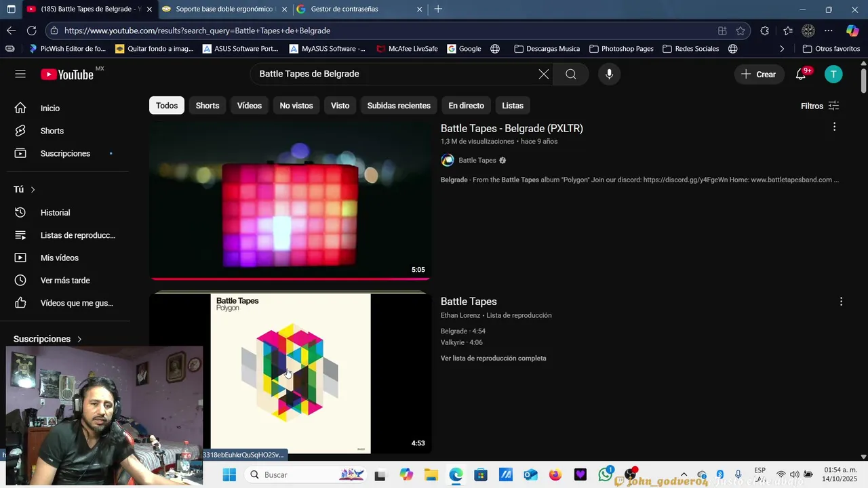
Task: Open the YouTube hamburger guide menu
Action: (x=20, y=74)
